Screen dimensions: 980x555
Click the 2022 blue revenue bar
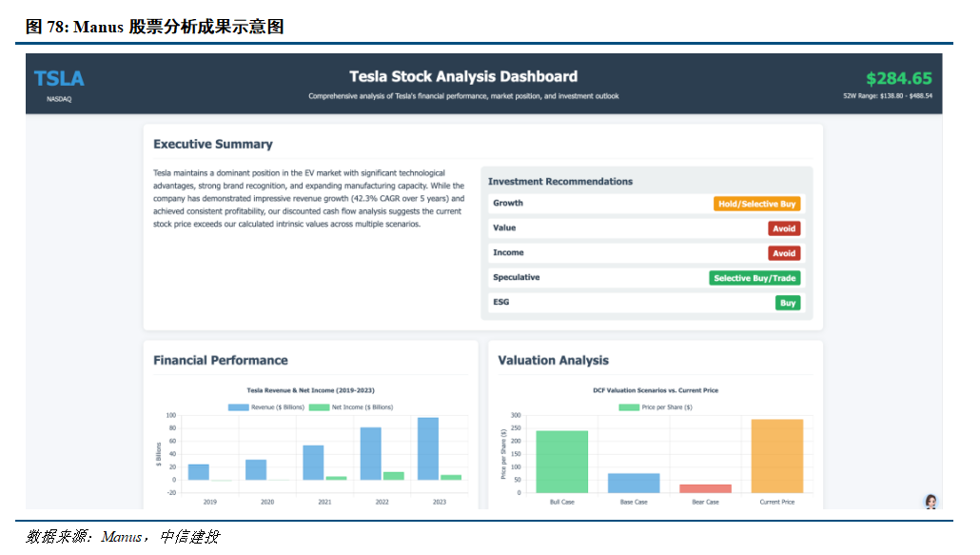(370, 453)
